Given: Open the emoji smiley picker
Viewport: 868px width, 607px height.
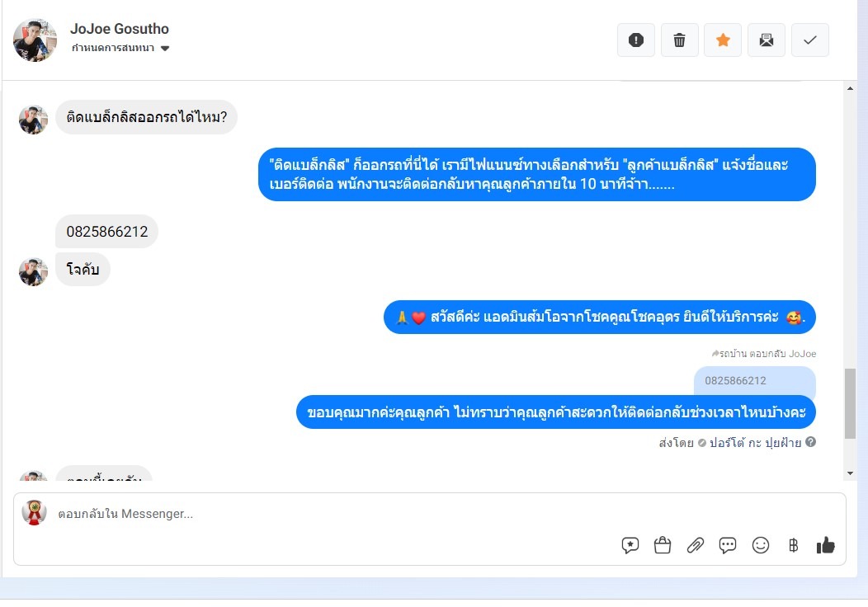Looking at the screenshot, I should (761, 546).
